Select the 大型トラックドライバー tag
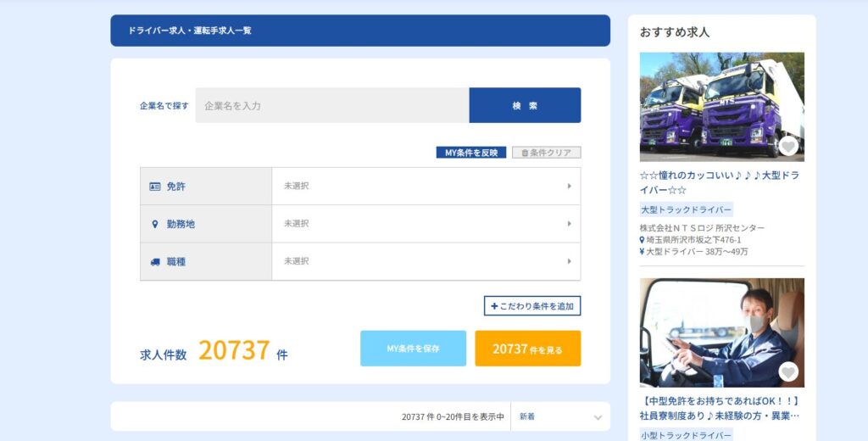The width and height of the screenshot is (868, 441). point(686,209)
